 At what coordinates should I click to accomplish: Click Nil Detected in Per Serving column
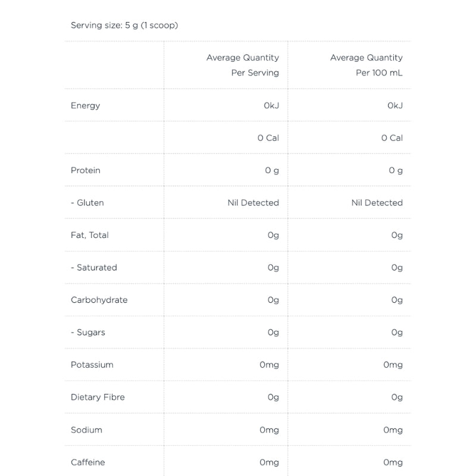click(x=253, y=202)
